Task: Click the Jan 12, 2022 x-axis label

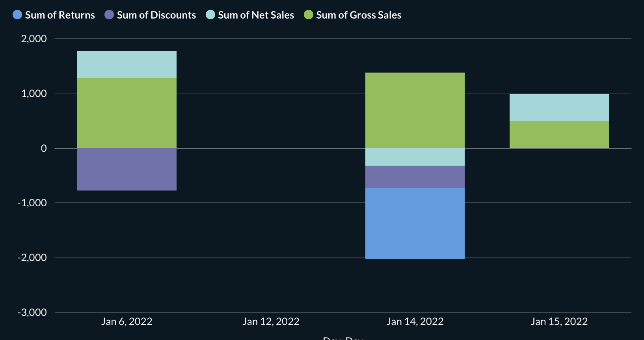Action: (x=271, y=321)
